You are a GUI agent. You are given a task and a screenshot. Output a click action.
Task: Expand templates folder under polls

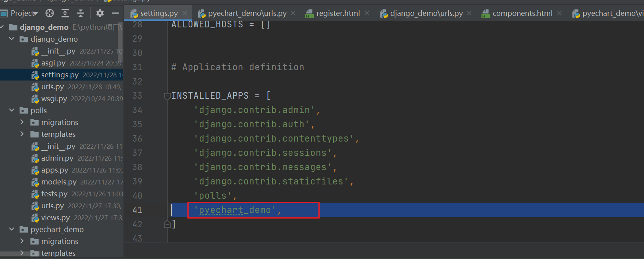click(x=22, y=134)
